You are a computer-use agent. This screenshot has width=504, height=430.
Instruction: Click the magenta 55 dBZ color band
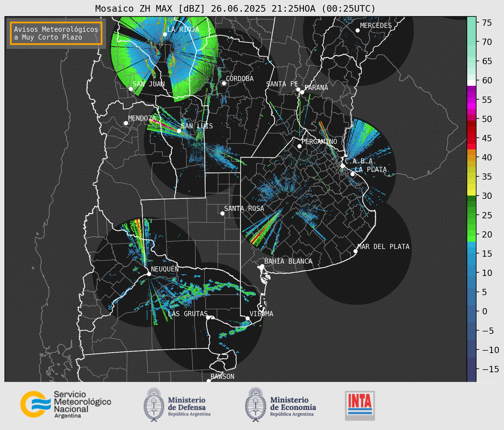[x=471, y=100]
